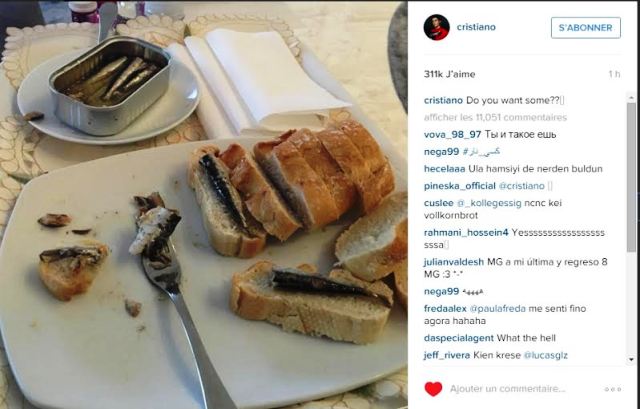Click the @_kollegessig mention

[489, 203]
